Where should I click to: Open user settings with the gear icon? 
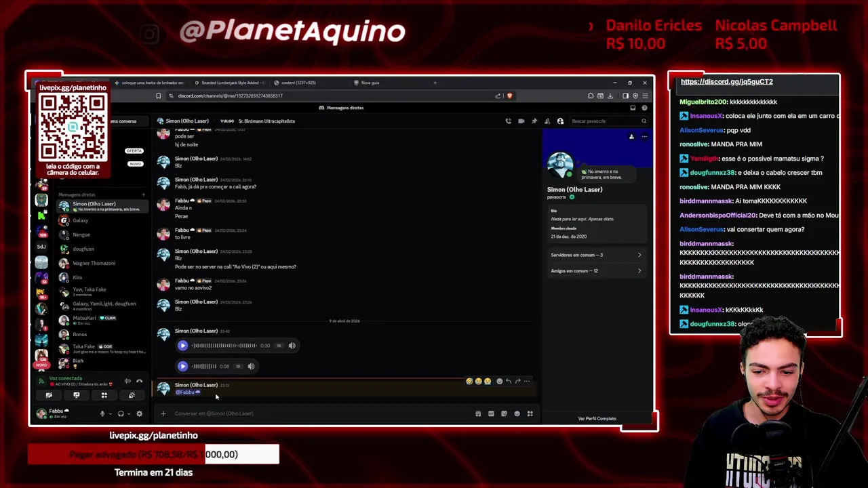[140, 413]
